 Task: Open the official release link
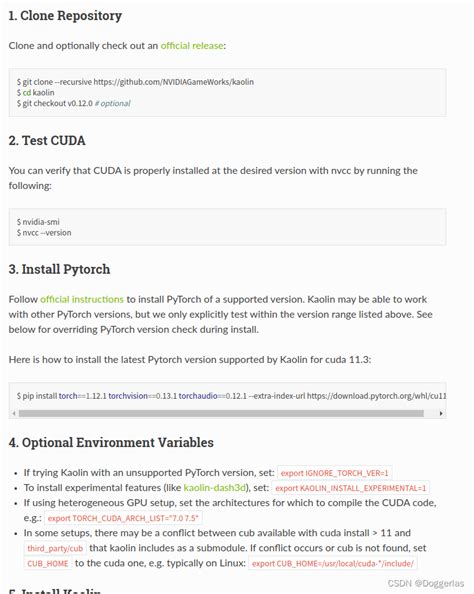pos(192,46)
